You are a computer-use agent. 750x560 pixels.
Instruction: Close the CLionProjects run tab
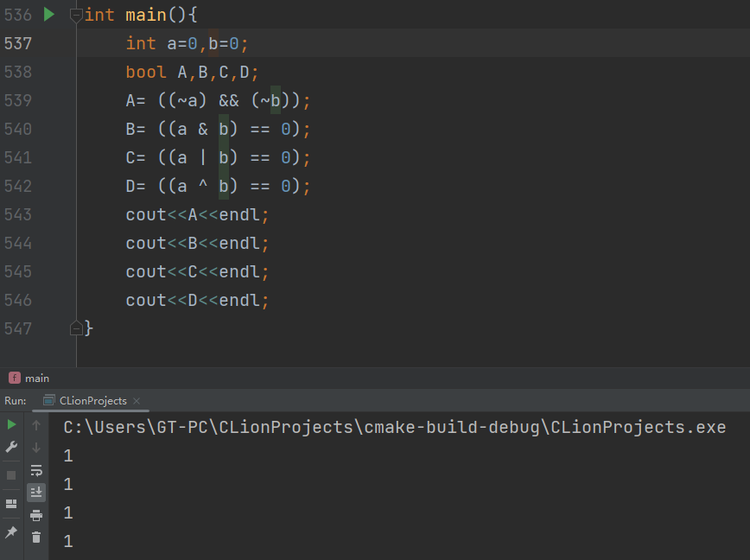[137, 401]
